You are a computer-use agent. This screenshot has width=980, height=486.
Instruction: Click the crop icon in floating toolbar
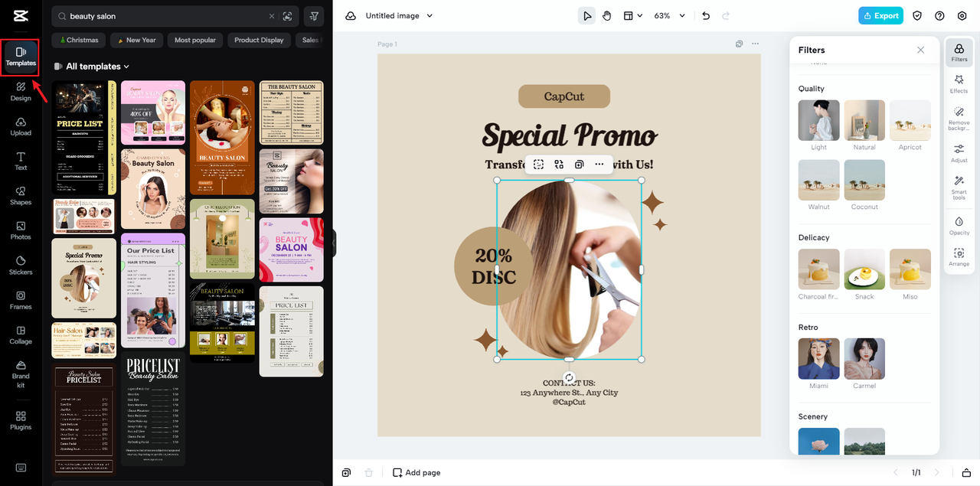point(539,165)
